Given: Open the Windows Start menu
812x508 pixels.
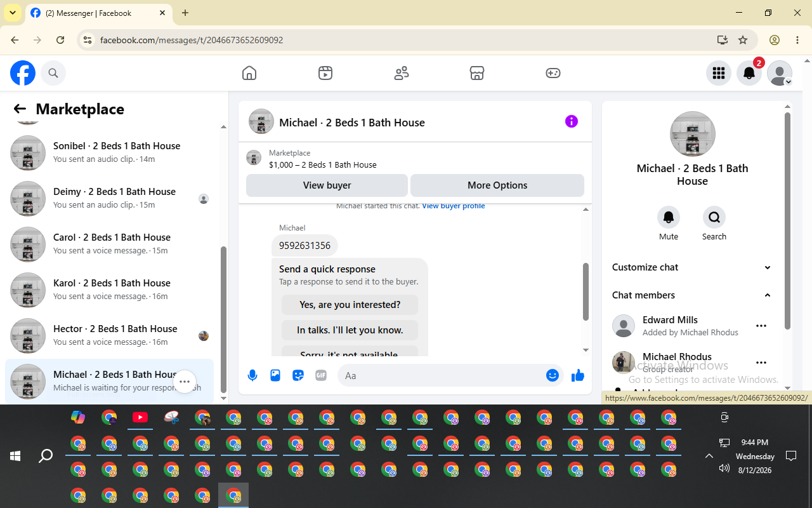Looking at the screenshot, I should pos(15,456).
